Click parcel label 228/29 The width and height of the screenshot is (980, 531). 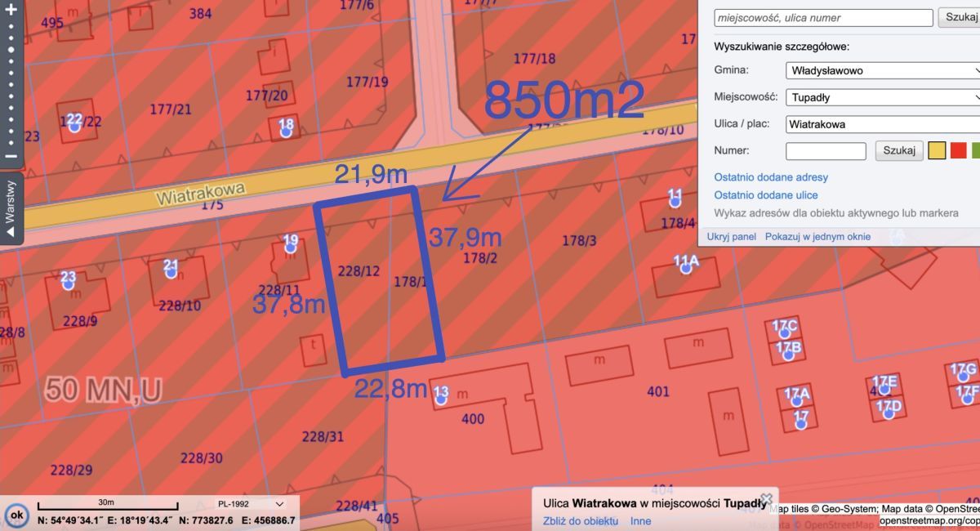point(71,470)
